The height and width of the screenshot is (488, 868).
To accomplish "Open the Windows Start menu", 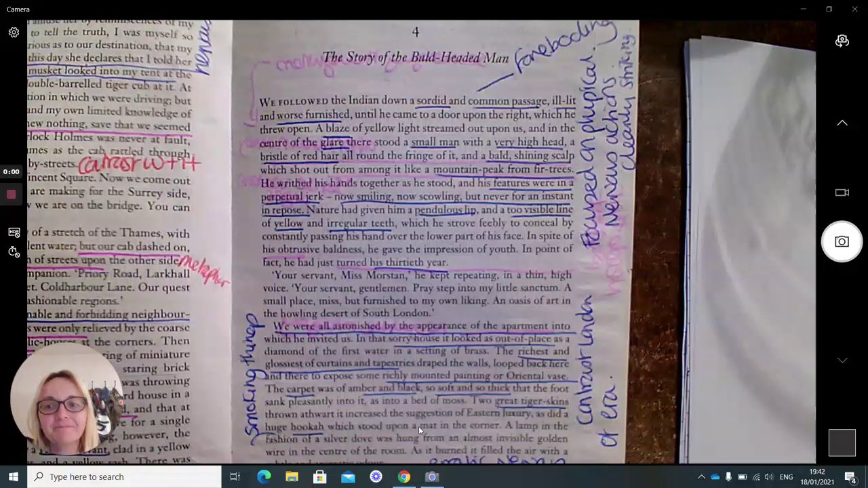I will 13,476.
